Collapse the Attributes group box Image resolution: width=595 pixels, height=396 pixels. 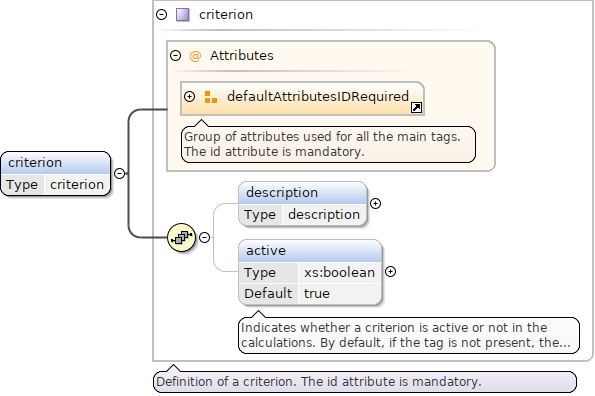tap(175, 56)
